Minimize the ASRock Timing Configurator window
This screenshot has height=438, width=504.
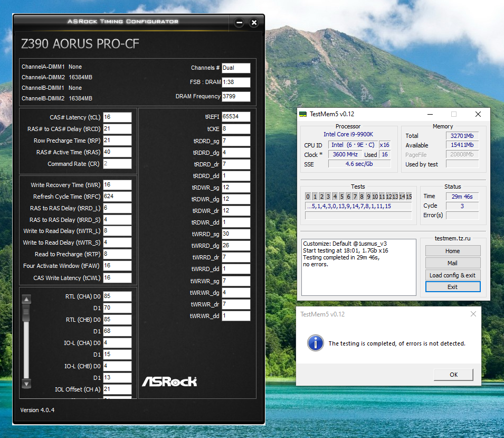pyautogui.click(x=239, y=23)
